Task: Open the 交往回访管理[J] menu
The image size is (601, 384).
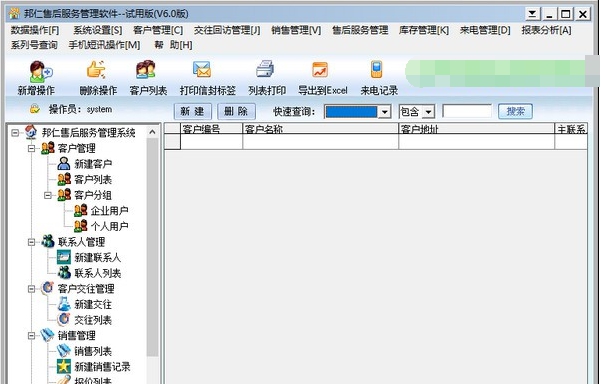Action: coord(227,30)
